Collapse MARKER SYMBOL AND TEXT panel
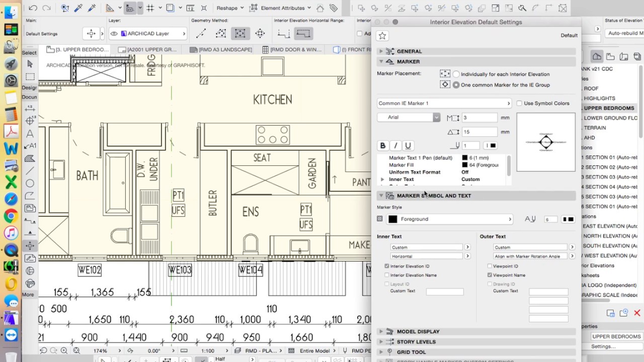Image resolution: width=644 pixels, height=362 pixels. [x=381, y=196]
